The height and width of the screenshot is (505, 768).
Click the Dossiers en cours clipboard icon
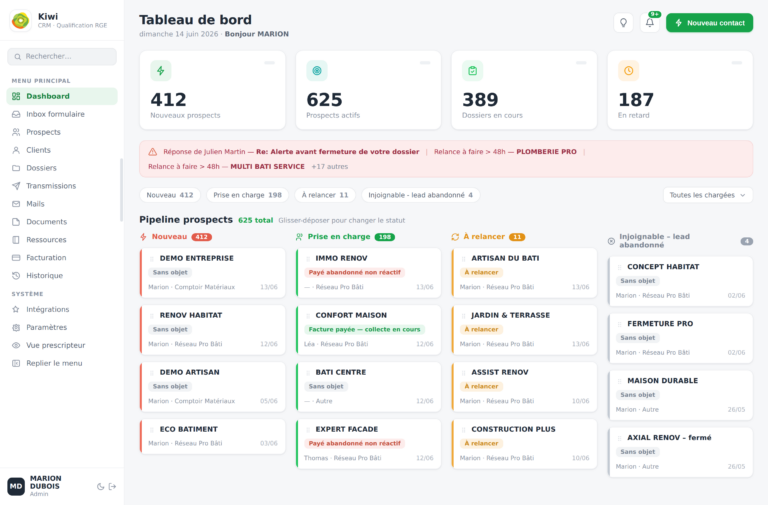tap(473, 71)
